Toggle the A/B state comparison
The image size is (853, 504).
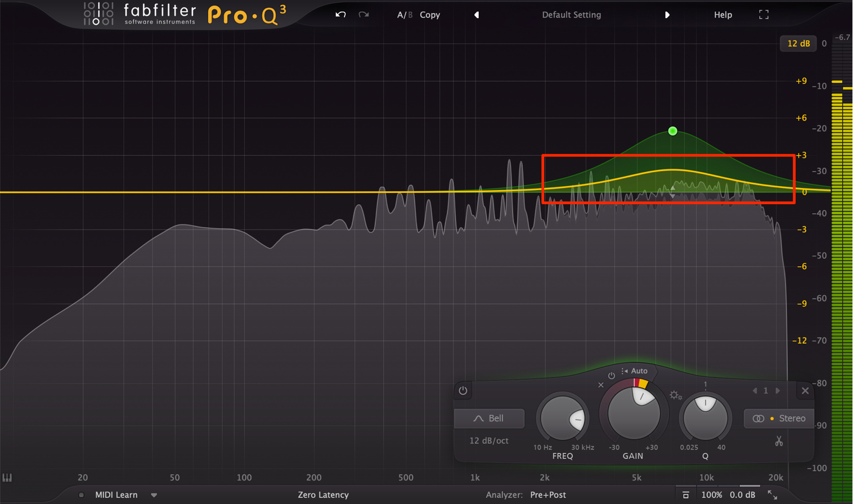(x=405, y=15)
